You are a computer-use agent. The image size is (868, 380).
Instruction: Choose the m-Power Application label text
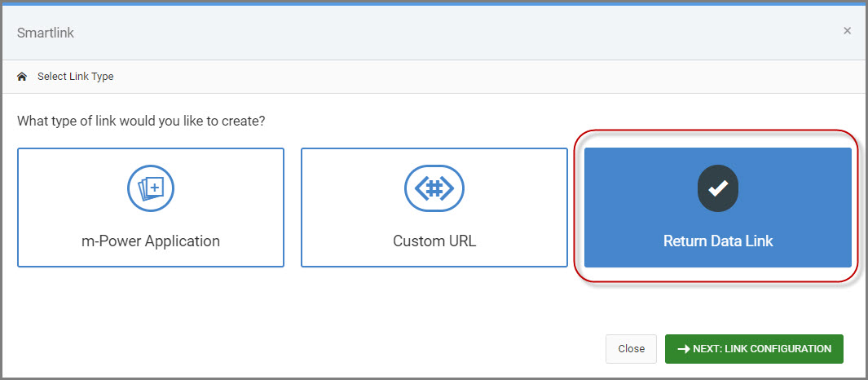[151, 241]
